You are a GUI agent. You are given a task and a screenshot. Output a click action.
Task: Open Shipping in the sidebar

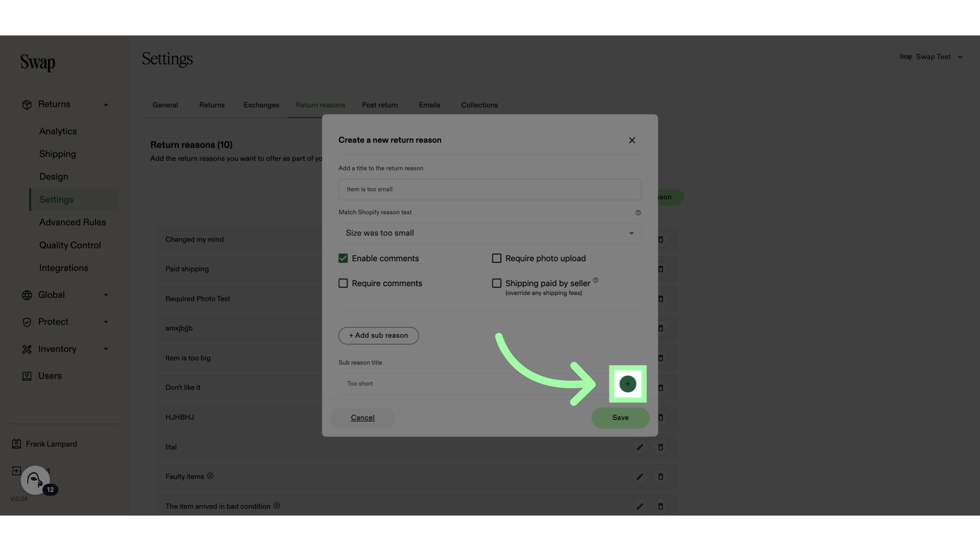[x=58, y=155]
